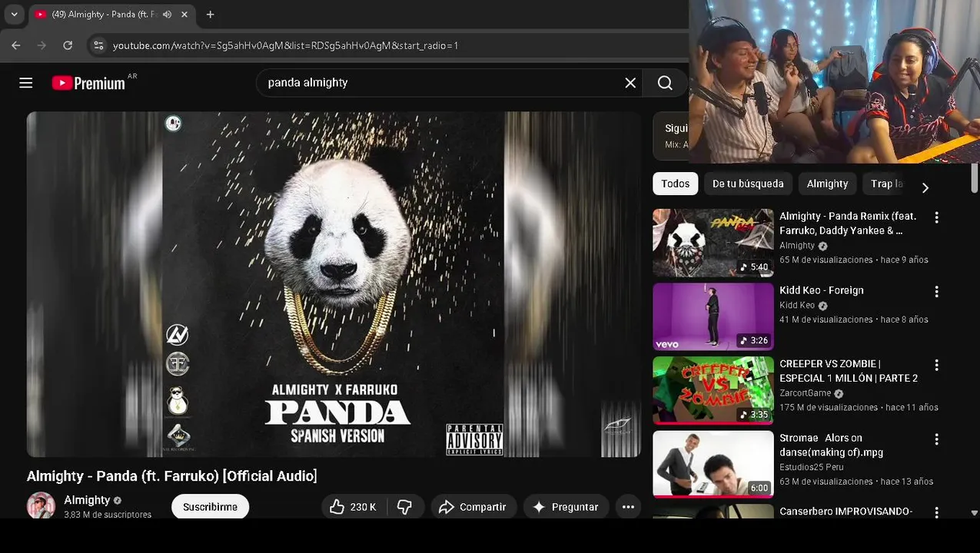Click the 3,83 M de suscriptores text
Screen dimensions: 980x553
[x=108, y=515]
